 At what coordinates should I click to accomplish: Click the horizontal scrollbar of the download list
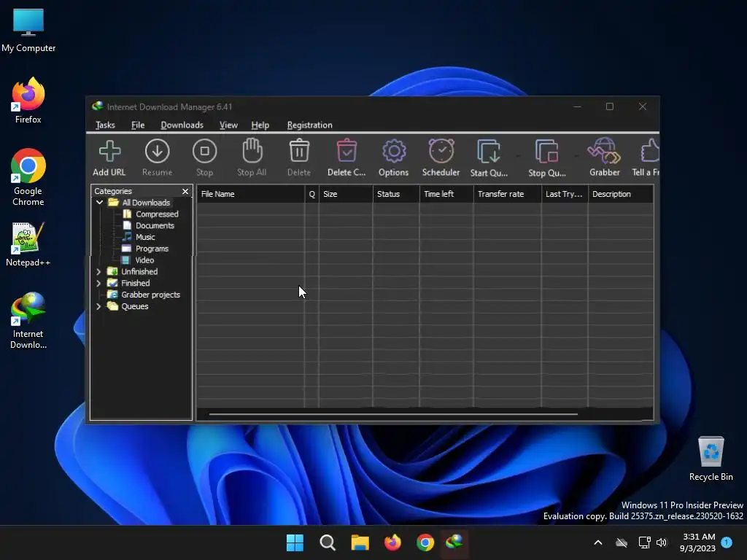(393, 414)
